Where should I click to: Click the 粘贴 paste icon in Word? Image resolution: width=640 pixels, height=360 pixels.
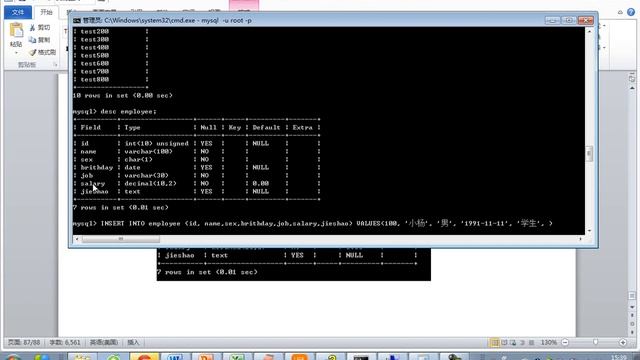(x=16, y=31)
